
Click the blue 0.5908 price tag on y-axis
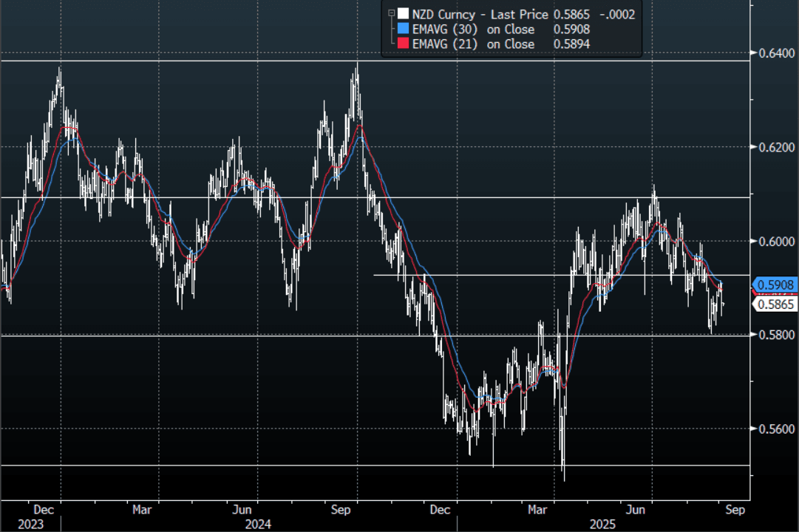pyautogui.click(x=773, y=284)
